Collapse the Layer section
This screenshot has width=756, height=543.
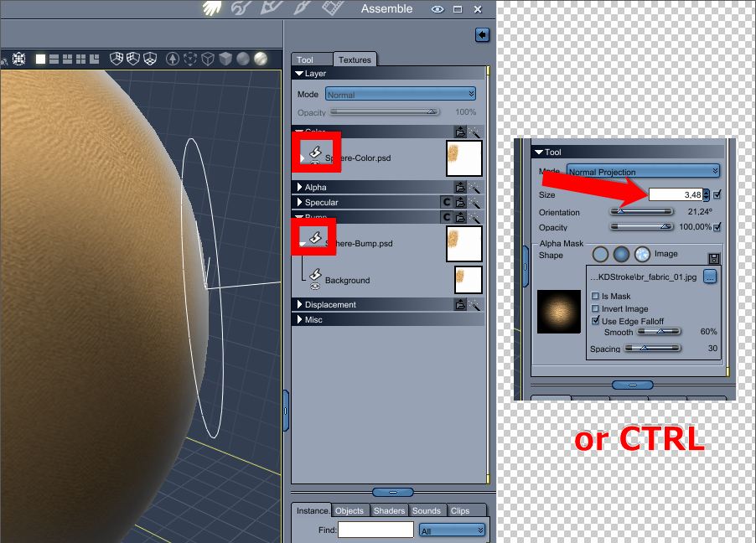pyautogui.click(x=299, y=73)
